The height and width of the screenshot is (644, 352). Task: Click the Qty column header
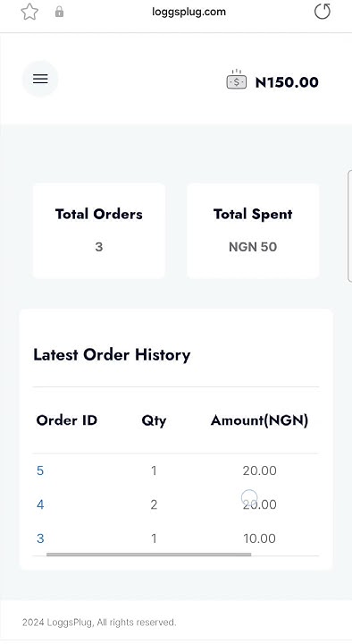tap(154, 420)
